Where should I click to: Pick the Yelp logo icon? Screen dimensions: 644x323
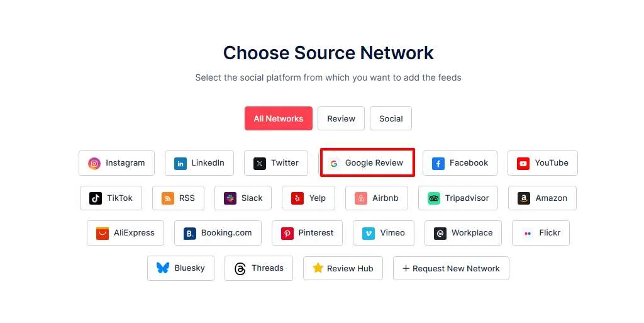coord(297,198)
